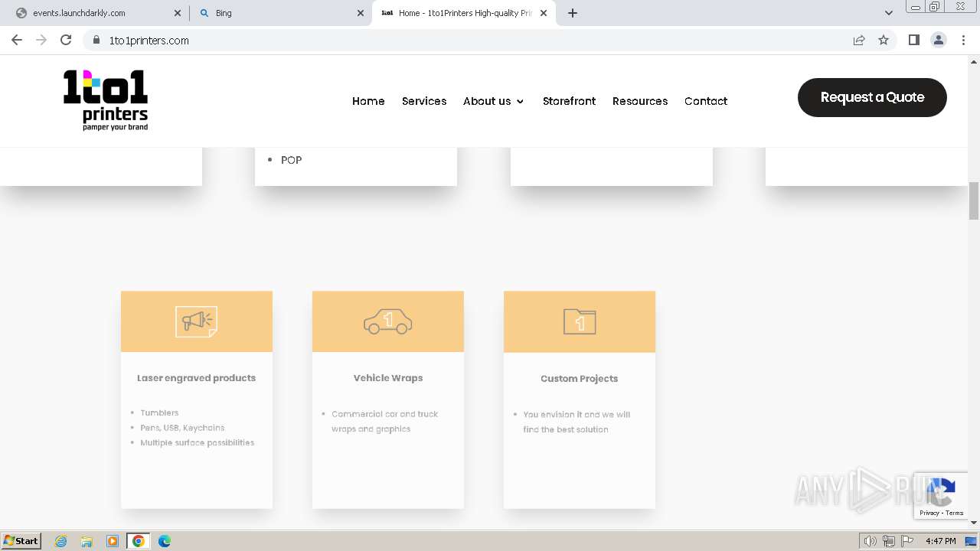The height and width of the screenshot is (551, 980).
Task: Open Microsoft Edge from the taskbar
Action: click(165, 541)
